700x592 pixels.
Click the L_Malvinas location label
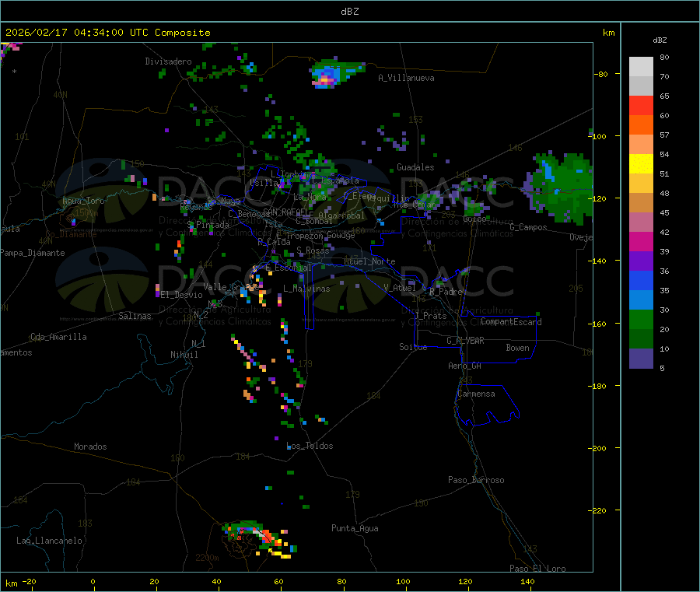(x=306, y=289)
